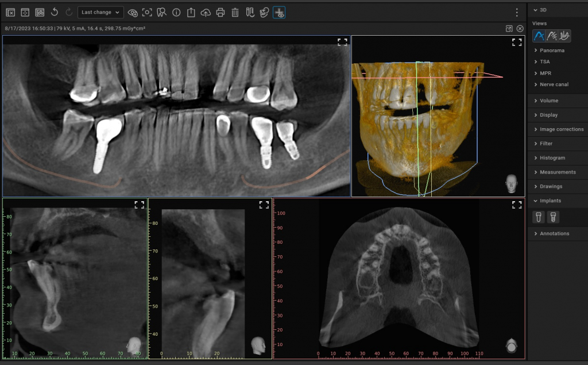Click the skull jaw rotation icon
588x365 pixels.
(x=264, y=13)
